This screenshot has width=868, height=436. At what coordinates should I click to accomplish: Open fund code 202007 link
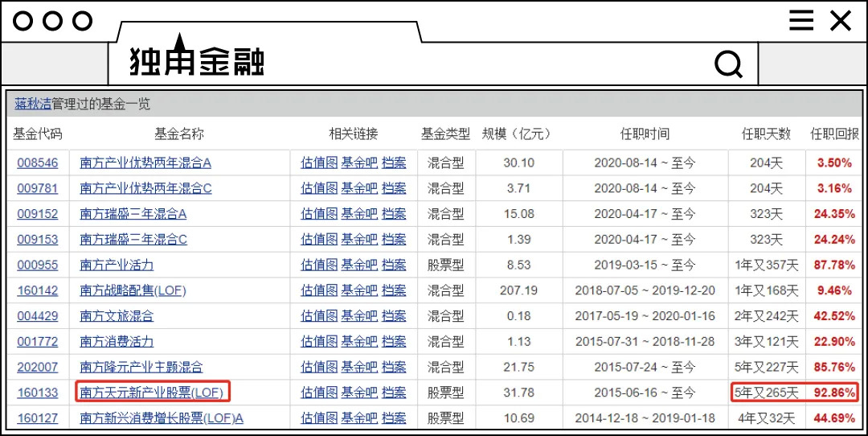click(x=37, y=368)
